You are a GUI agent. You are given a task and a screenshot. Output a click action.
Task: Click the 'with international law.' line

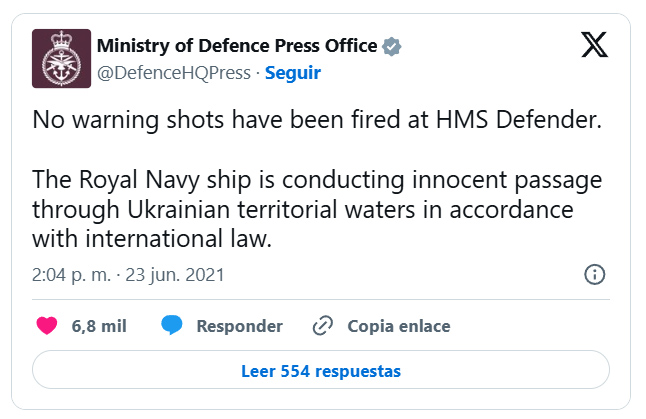[x=152, y=239]
